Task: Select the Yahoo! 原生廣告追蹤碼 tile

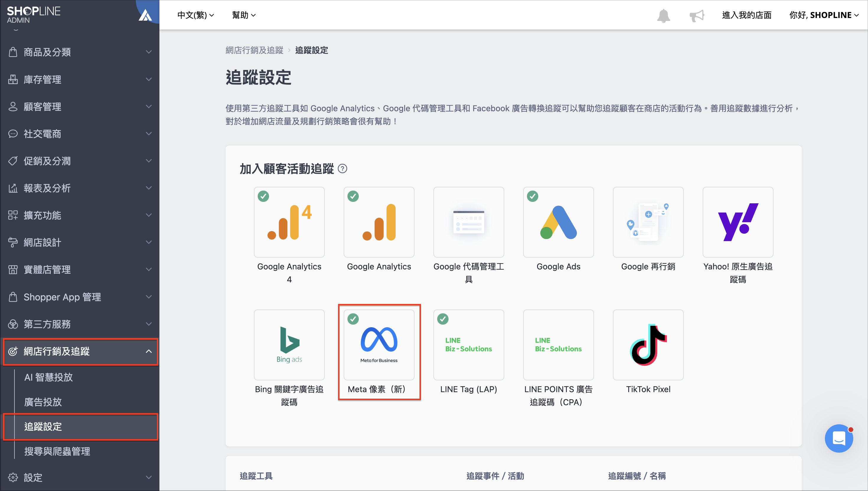Action: tap(738, 222)
